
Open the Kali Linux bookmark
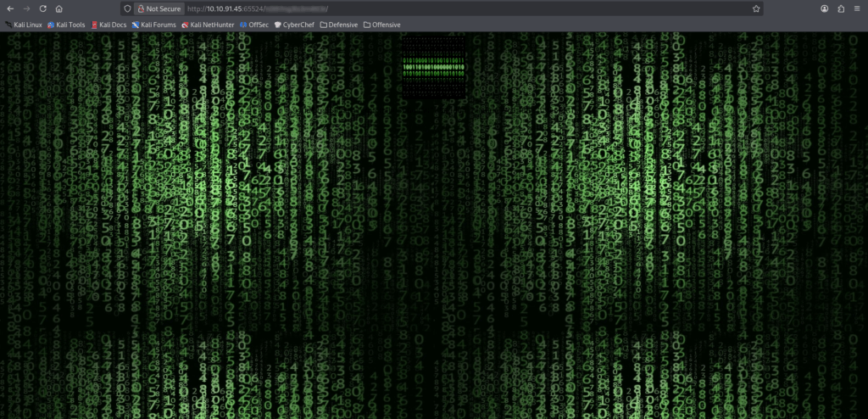tap(24, 25)
